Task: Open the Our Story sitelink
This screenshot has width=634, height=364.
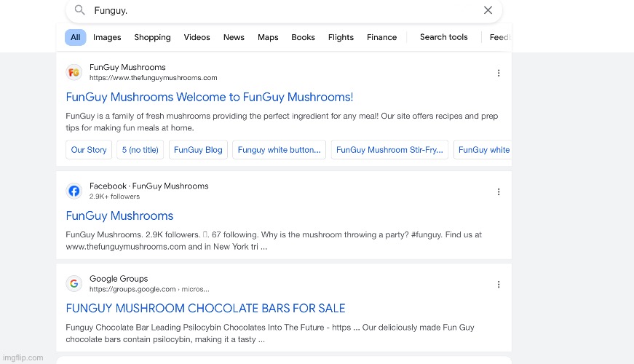Action: [89, 150]
